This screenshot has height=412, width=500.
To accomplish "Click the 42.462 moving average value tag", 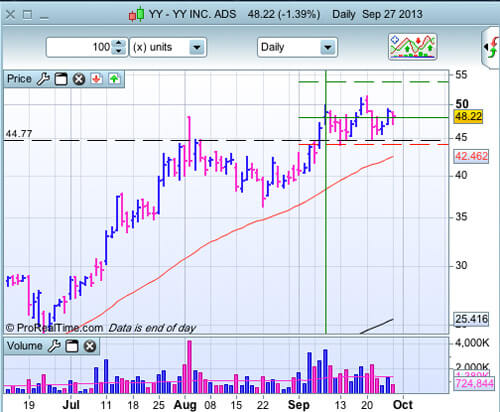I will coord(471,156).
